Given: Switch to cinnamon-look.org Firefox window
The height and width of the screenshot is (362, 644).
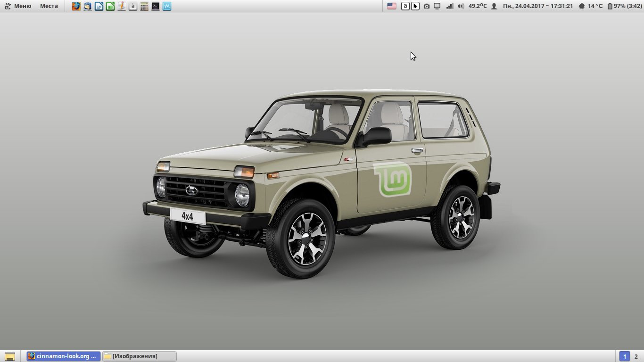Looking at the screenshot, I should tap(64, 356).
